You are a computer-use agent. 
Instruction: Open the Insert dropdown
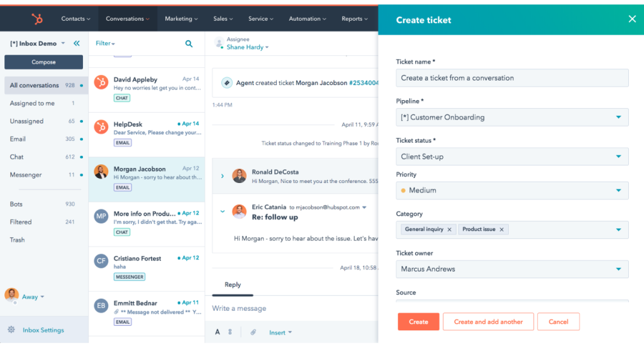coord(280,333)
